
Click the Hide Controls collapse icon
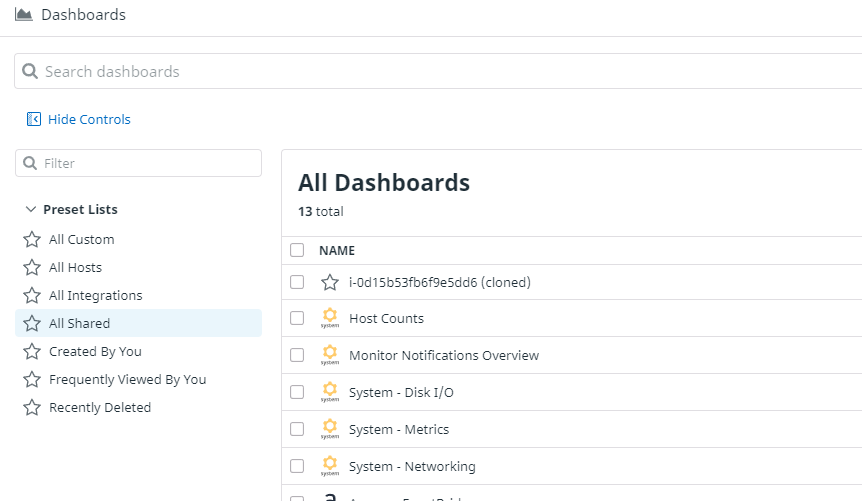click(34, 119)
